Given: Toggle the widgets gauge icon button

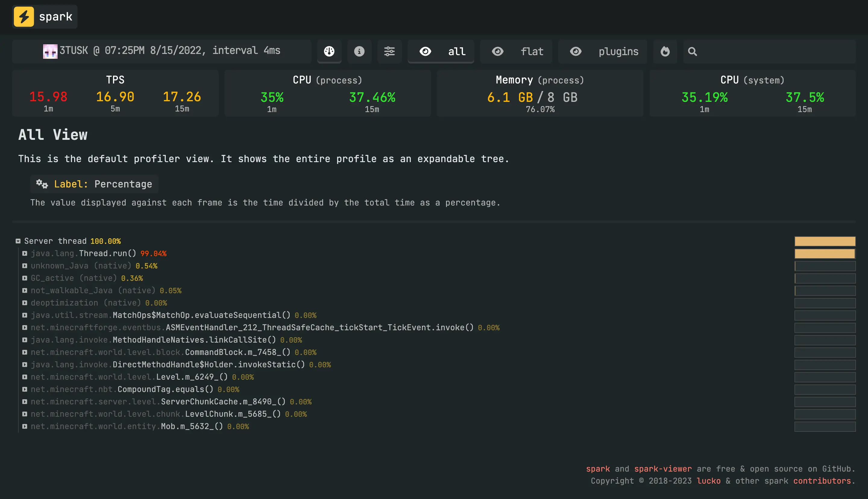Looking at the screenshot, I should pyautogui.click(x=329, y=52).
